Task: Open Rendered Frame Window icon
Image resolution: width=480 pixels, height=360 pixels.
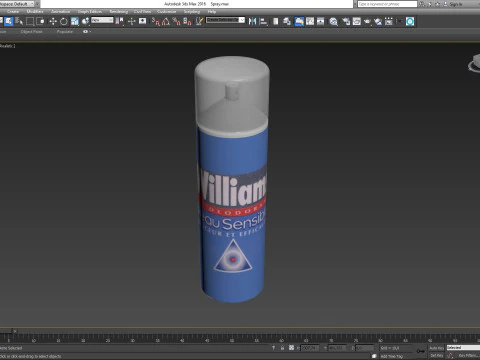Action: (357, 22)
